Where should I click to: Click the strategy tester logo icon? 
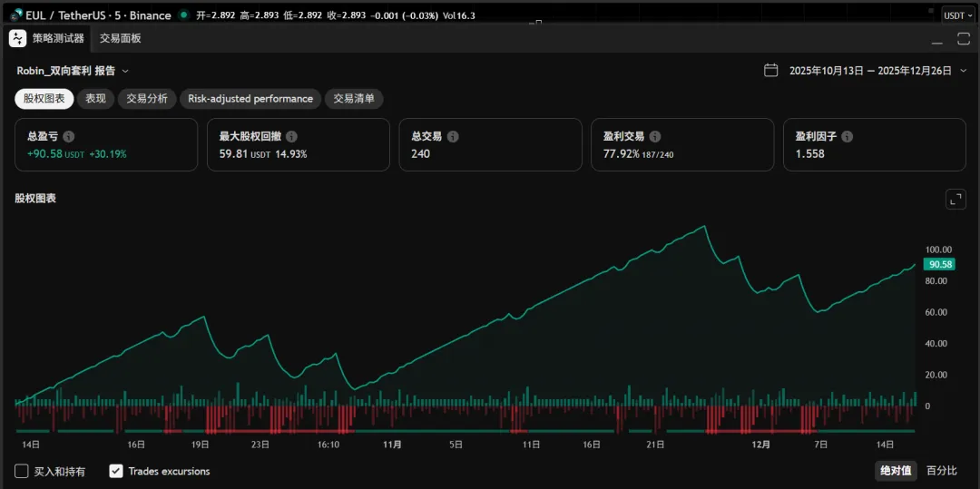(18, 38)
